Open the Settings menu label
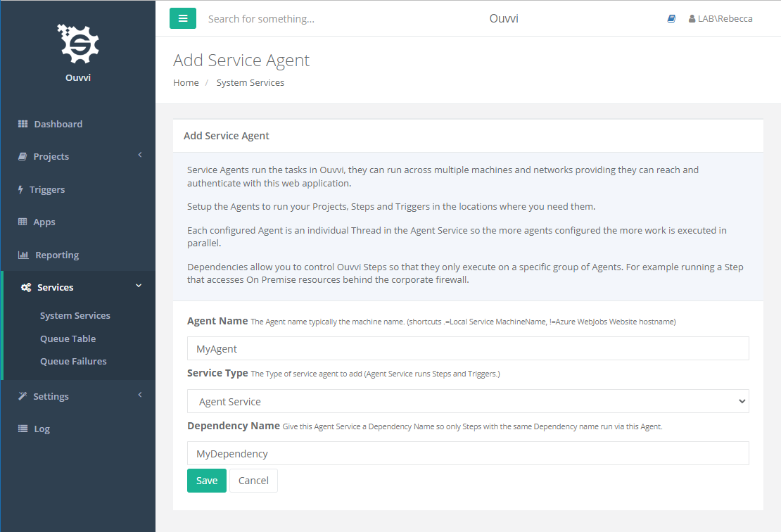Image resolution: width=781 pixels, height=532 pixels. (x=51, y=396)
